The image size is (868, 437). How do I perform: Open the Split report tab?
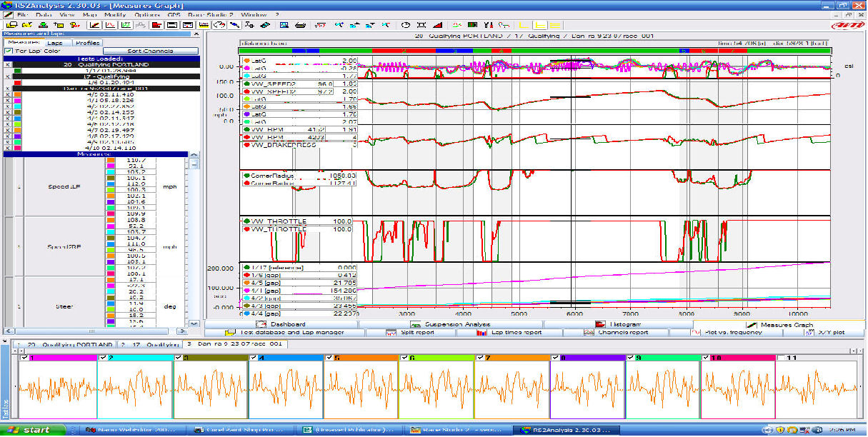[x=412, y=333]
